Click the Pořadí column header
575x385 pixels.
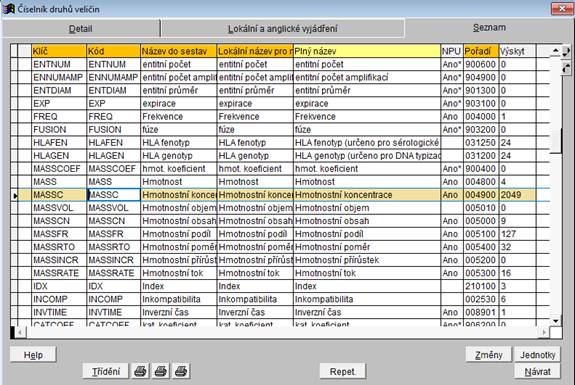pyautogui.click(x=481, y=51)
